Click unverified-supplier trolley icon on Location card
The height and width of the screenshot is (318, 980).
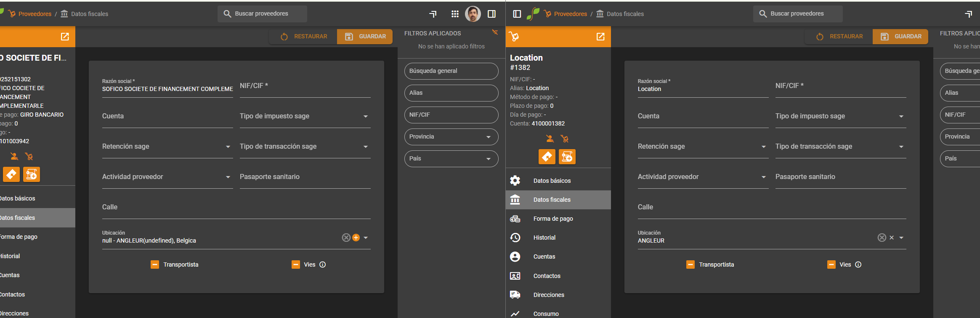565,139
